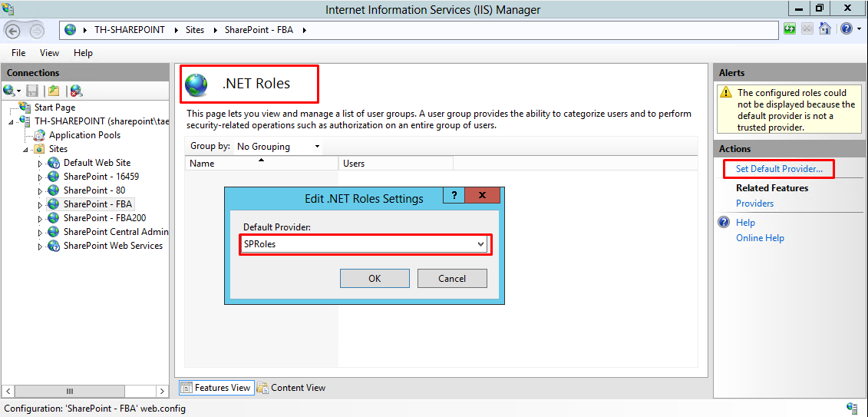Click the Help link in Actions
Image resolution: width=868 pixels, height=417 pixels.
(745, 223)
